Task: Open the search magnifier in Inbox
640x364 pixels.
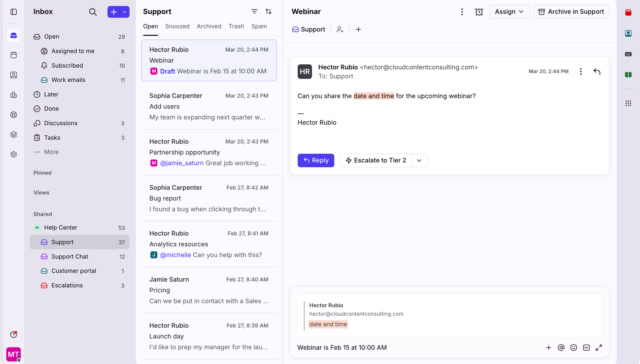Action: [93, 12]
